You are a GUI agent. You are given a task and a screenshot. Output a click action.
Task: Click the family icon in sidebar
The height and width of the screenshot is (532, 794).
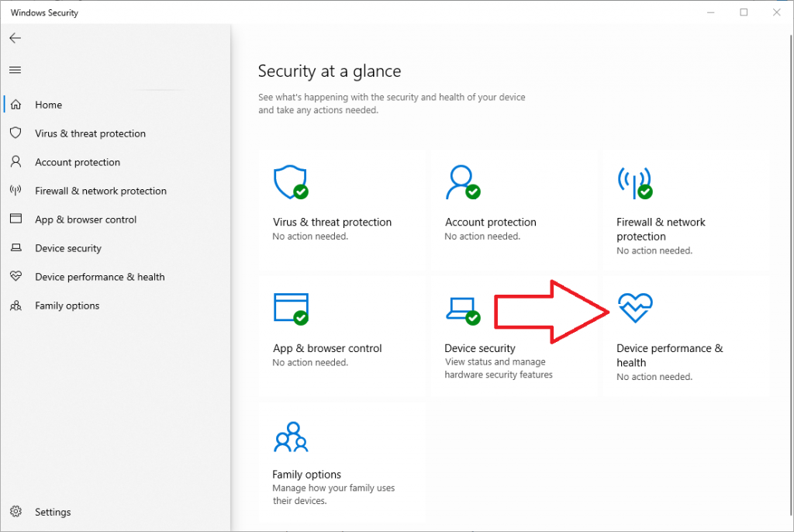tap(16, 306)
